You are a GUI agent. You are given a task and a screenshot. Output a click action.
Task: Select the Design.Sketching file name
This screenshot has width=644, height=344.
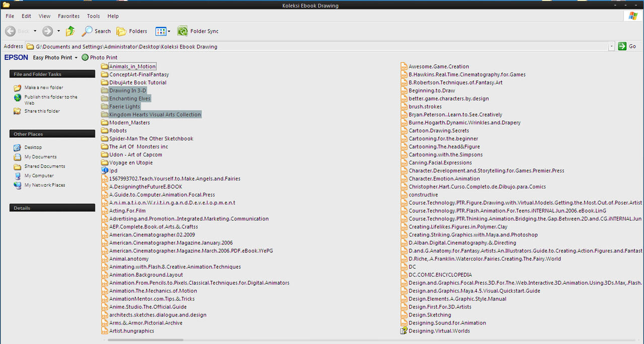[x=430, y=315]
